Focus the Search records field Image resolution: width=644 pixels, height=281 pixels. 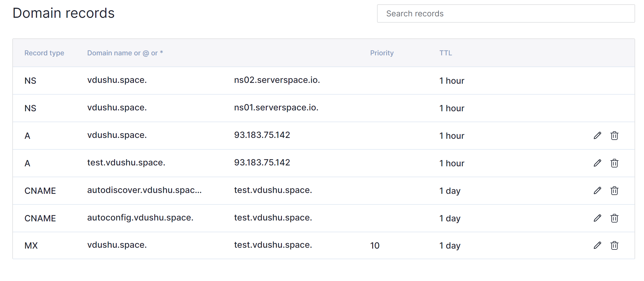[x=506, y=13]
